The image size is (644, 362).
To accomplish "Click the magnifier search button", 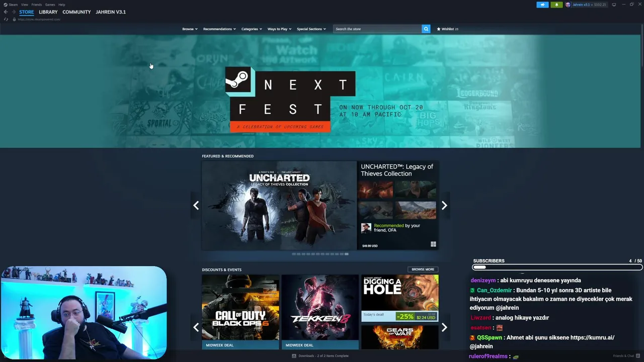I will (x=426, y=29).
